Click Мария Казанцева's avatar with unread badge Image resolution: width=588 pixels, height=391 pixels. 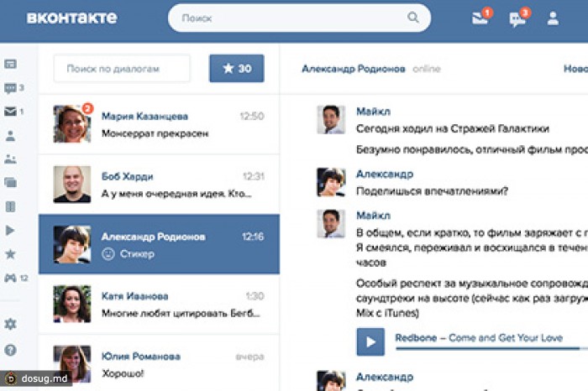[x=72, y=124]
